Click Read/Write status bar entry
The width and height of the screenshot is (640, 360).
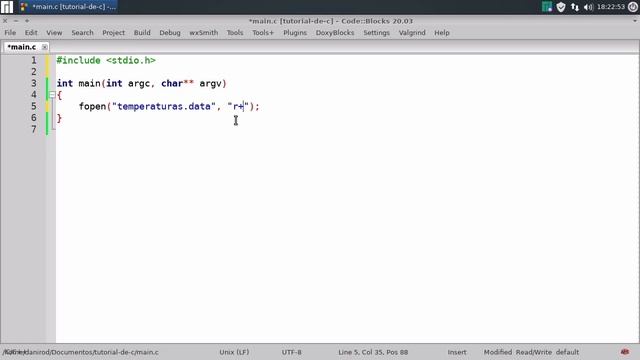(534, 352)
